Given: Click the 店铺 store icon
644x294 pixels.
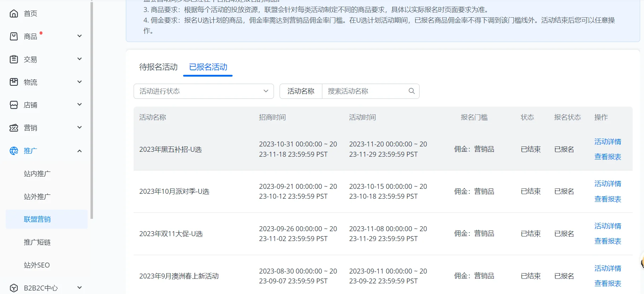Looking at the screenshot, I should point(14,105).
